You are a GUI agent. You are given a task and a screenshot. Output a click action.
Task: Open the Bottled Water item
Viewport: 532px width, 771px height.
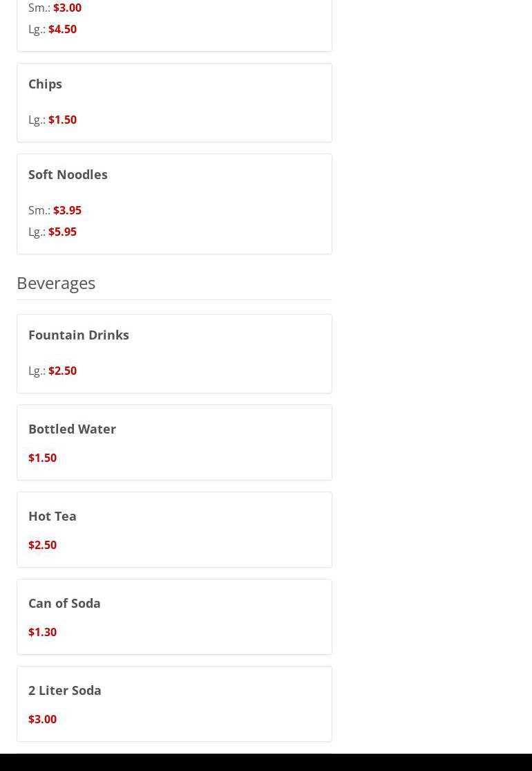click(72, 429)
